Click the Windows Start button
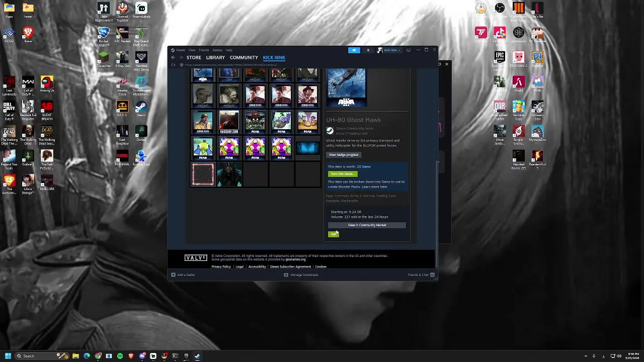This screenshot has width=644, height=362. click(x=8, y=356)
